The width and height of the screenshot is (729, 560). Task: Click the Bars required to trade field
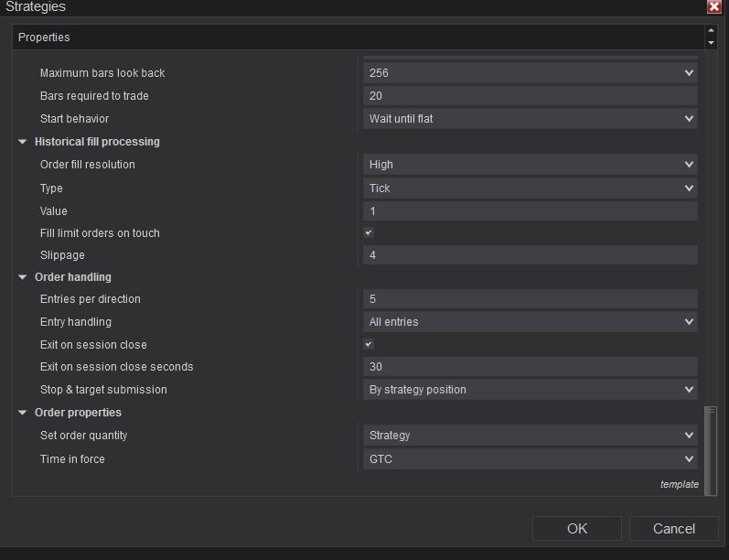click(x=531, y=96)
